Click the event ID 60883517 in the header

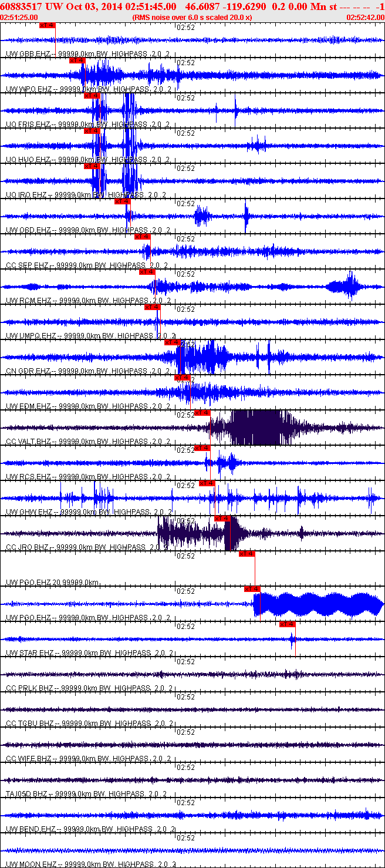[x=21, y=6]
